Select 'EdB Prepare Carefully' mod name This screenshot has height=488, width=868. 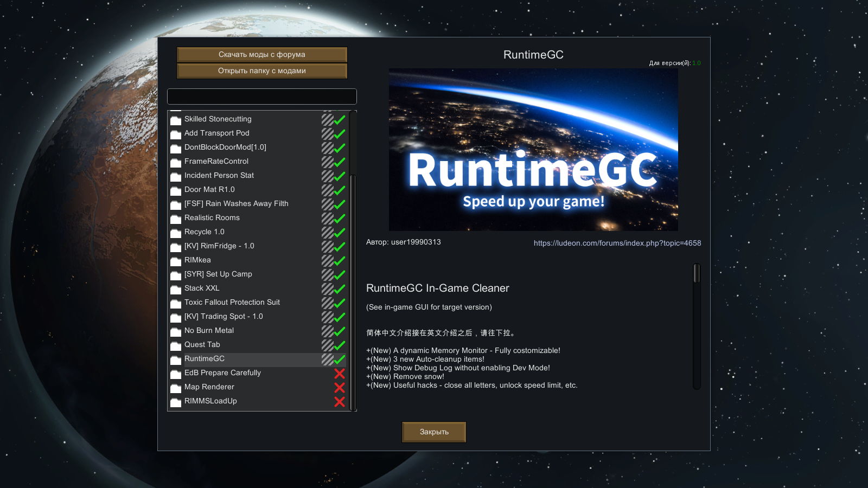click(222, 373)
